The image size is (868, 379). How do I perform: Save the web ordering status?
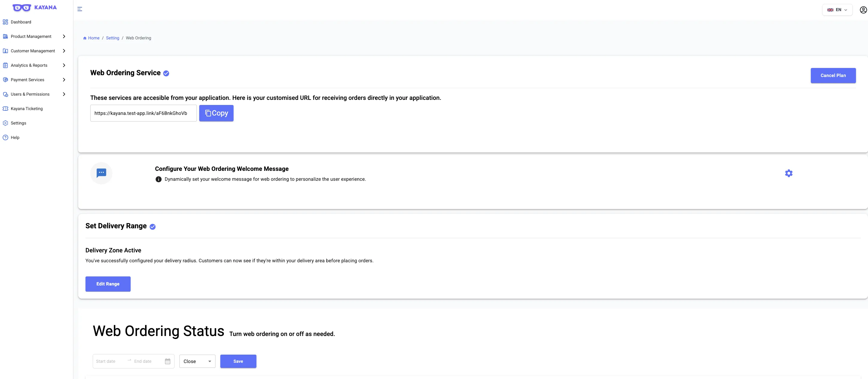pos(238,361)
